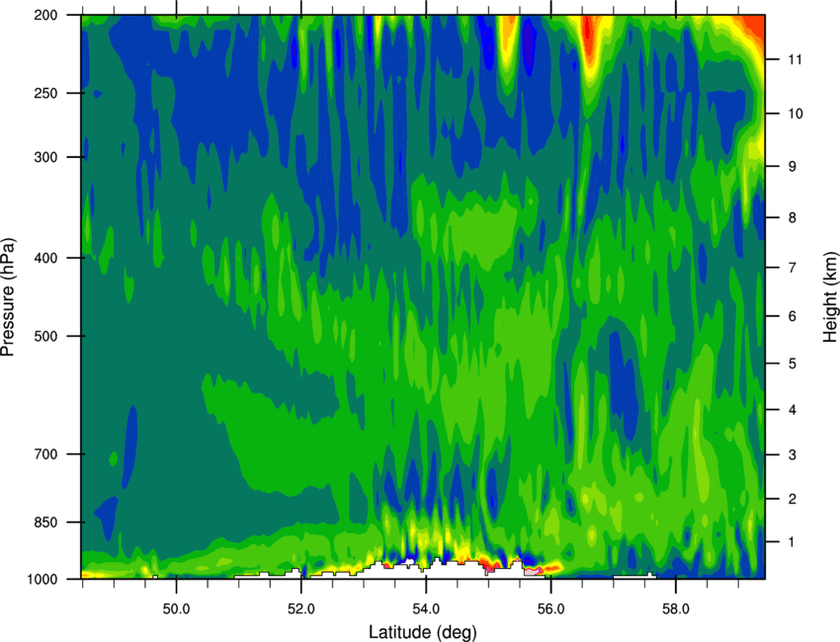Click the 500 pressure tick label
The height and width of the screenshot is (642, 840).
(46, 336)
